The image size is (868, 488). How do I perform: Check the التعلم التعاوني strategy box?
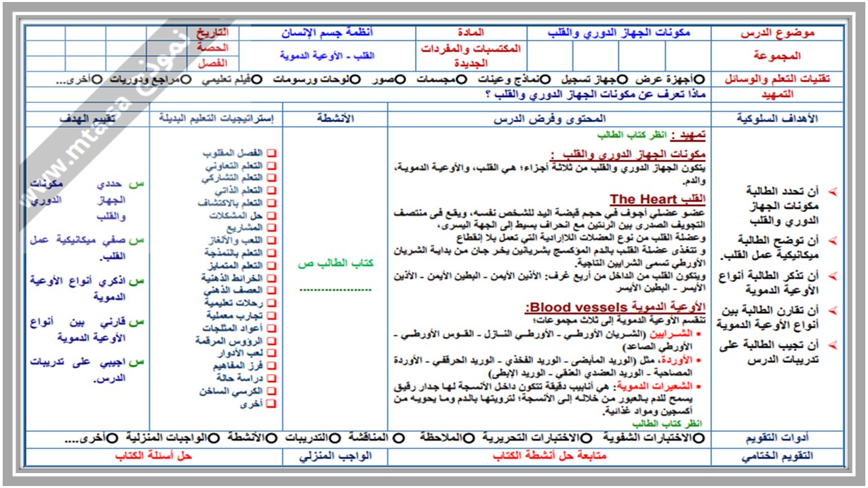pos(271,166)
